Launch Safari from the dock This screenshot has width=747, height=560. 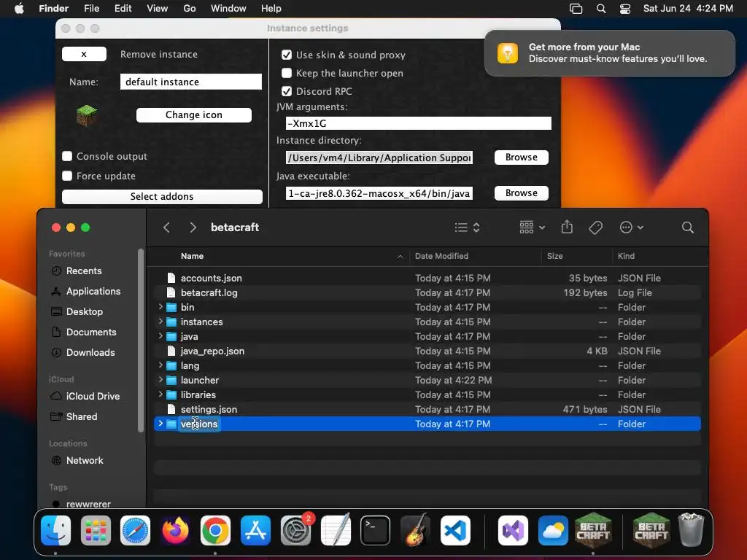click(135, 531)
